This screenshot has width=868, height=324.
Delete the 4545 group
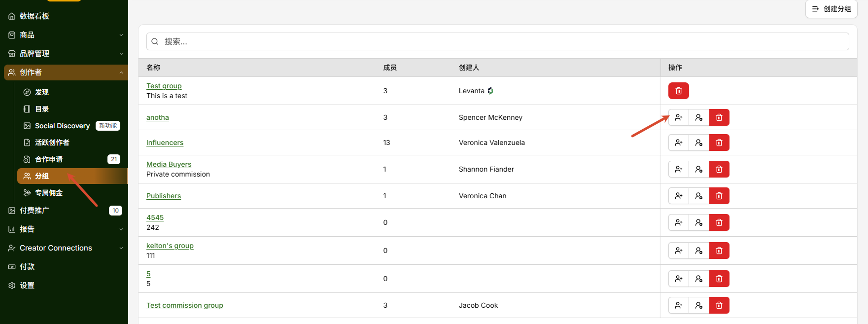click(719, 222)
